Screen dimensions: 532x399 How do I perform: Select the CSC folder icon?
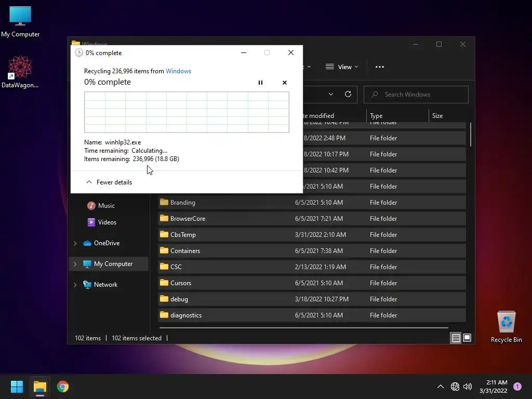tap(164, 267)
